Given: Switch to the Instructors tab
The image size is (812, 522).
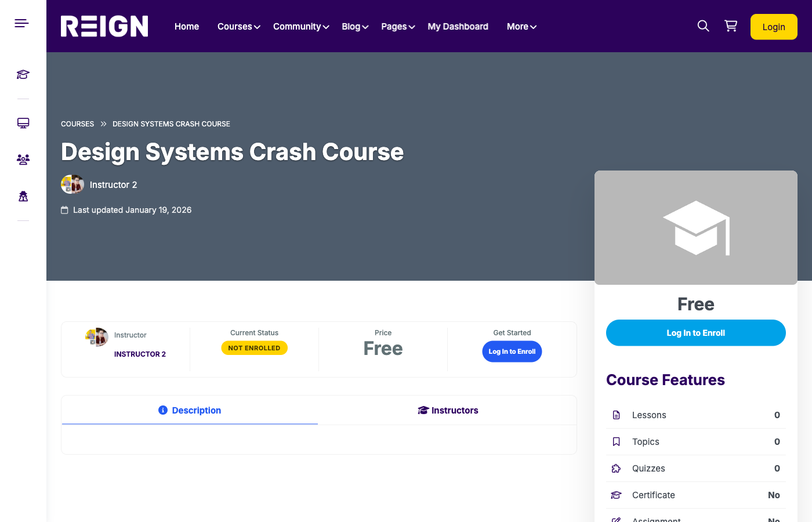Looking at the screenshot, I should pos(448,410).
